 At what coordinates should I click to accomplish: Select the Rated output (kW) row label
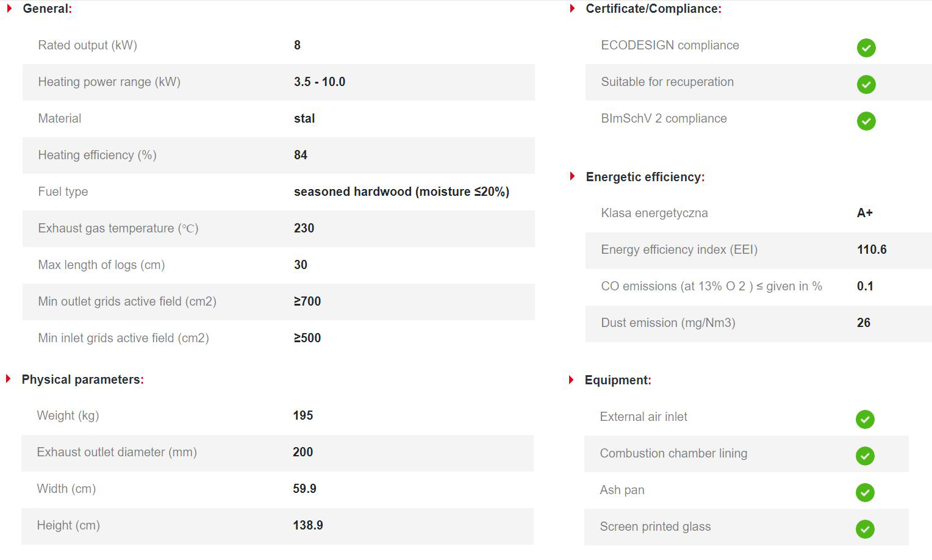coord(87,45)
